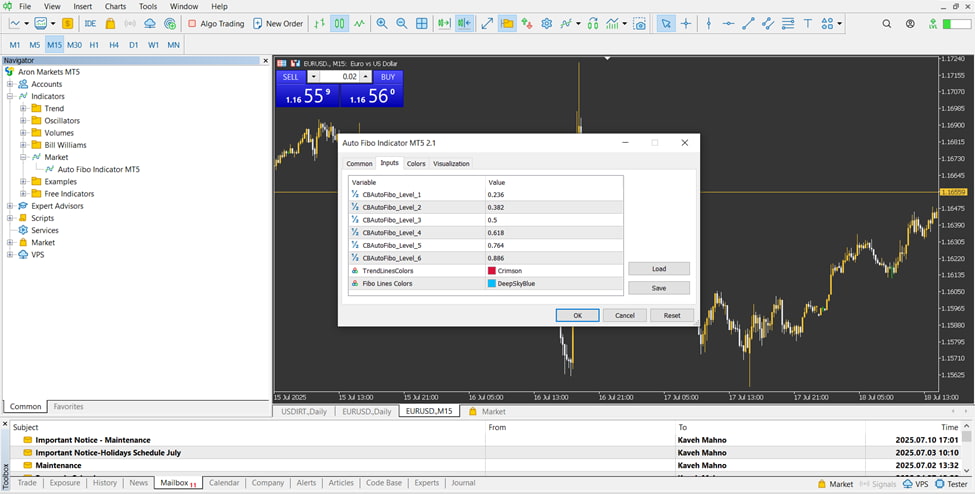Expand the Accounts tree node
975x494 pixels.
tap(10, 84)
